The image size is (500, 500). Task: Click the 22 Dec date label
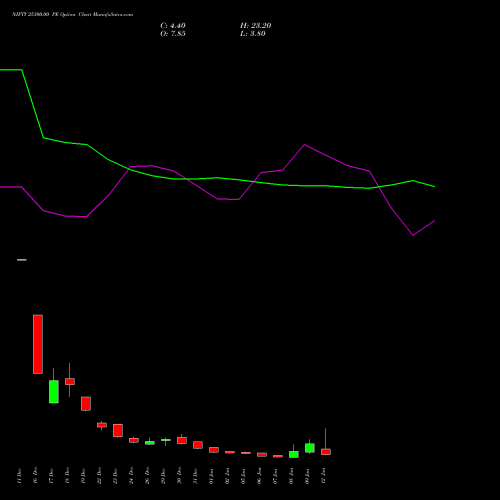pos(99,476)
